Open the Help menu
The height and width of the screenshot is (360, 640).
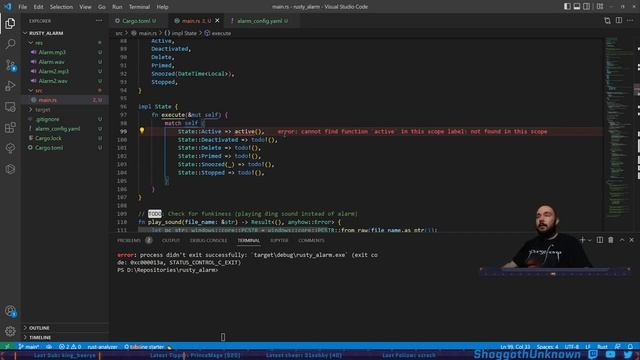click(162, 7)
